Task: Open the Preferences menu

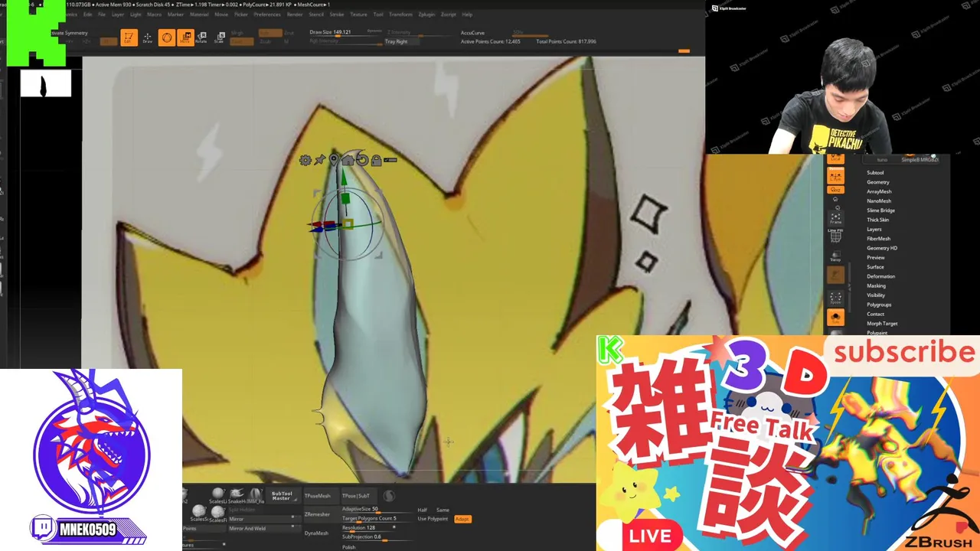Action: [267, 15]
